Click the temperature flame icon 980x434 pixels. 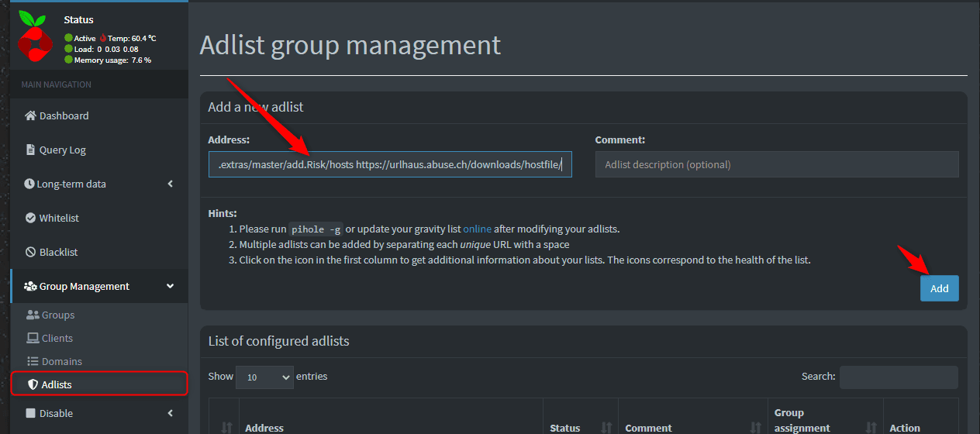click(x=103, y=38)
